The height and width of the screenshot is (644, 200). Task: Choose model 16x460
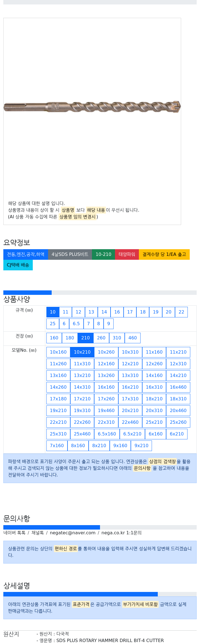(178, 387)
